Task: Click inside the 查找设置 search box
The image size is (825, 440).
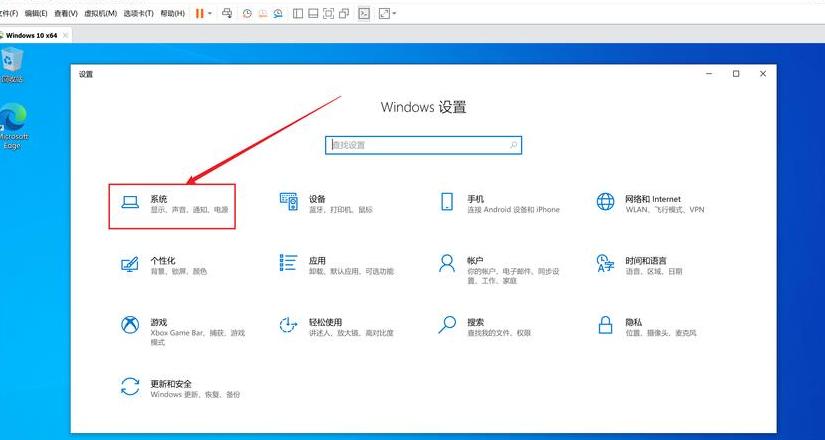Action: pos(423,145)
